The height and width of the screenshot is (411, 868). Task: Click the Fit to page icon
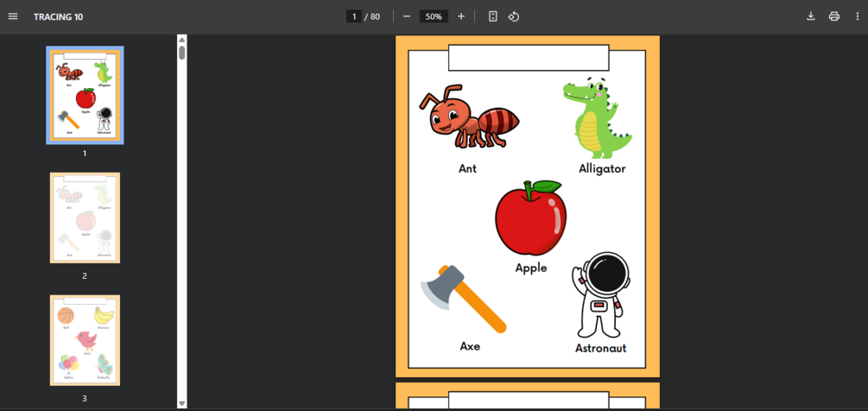(492, 16)
